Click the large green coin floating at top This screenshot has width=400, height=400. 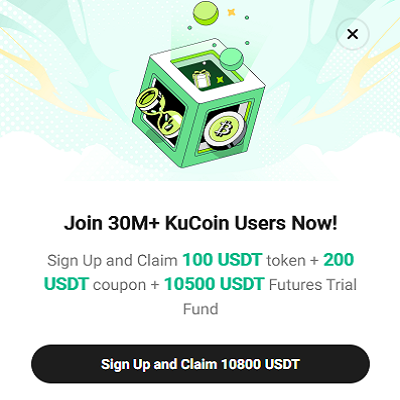pyautogui.click(x=206, y=14)
